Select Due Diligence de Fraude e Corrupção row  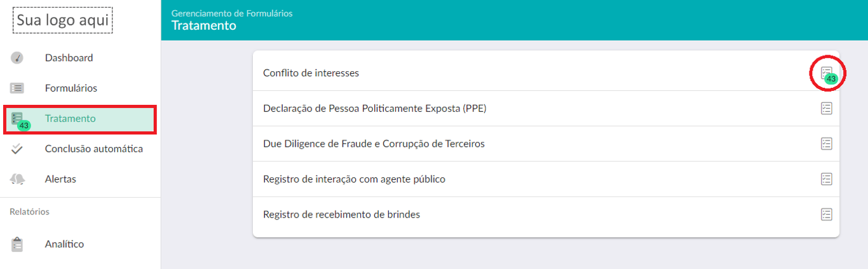(546, 144)
